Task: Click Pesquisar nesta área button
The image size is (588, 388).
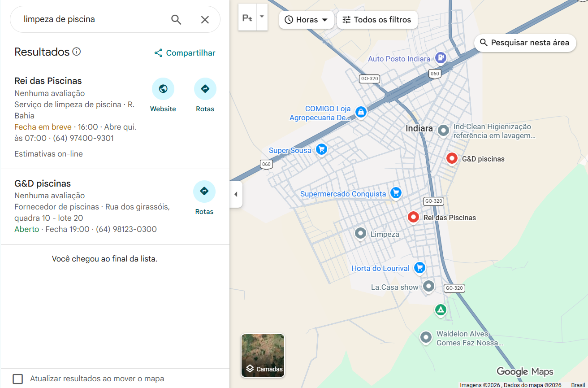Action: (x=525, y=43)
